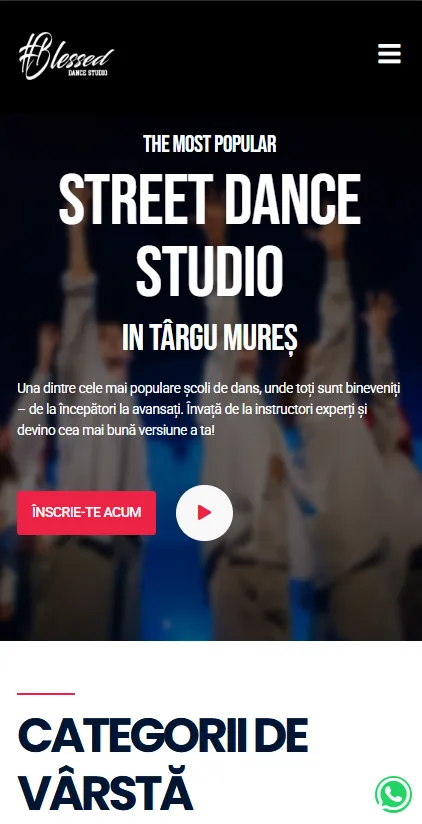Click the red play triangle icon
This screenshot has height=824, width=422.
tap(205, 513)
